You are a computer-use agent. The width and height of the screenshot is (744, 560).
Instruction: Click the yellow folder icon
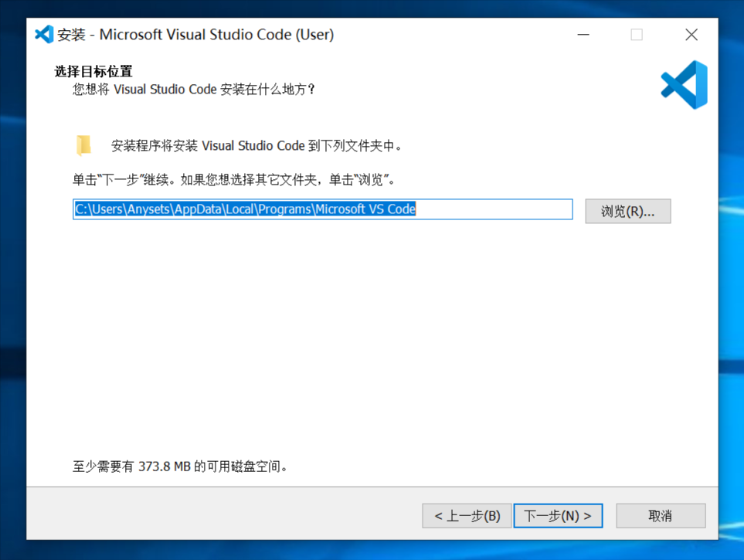[x=84, y=145]
